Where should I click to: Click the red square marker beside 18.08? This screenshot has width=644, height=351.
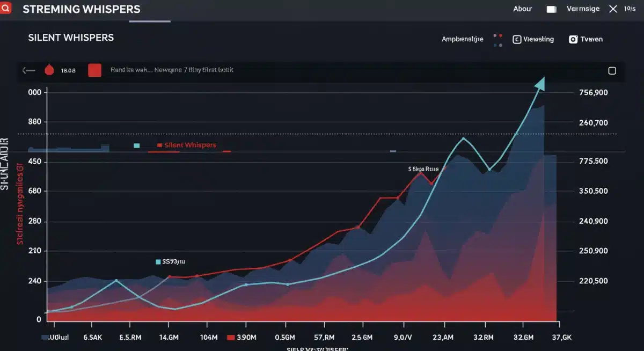point(94,70)
